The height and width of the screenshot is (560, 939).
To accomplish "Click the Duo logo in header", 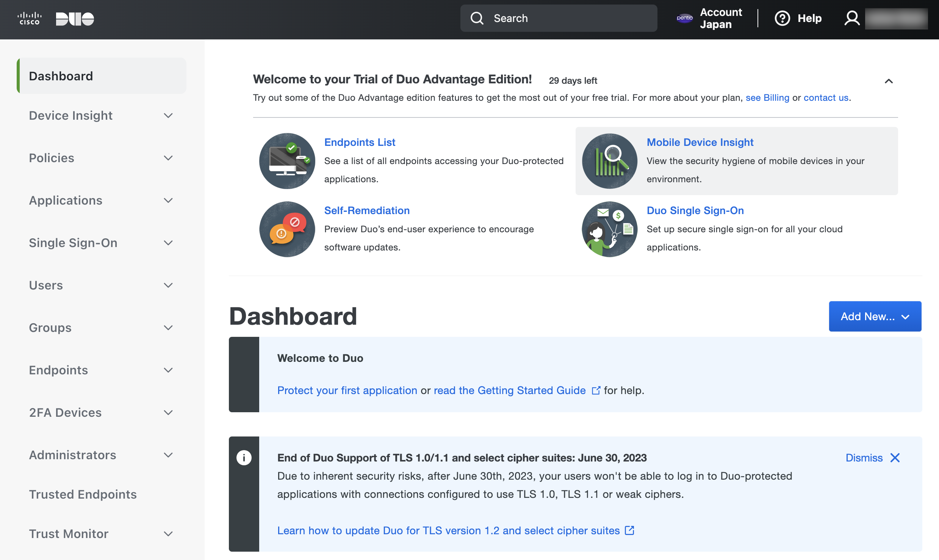I will (x=75, y=19).
